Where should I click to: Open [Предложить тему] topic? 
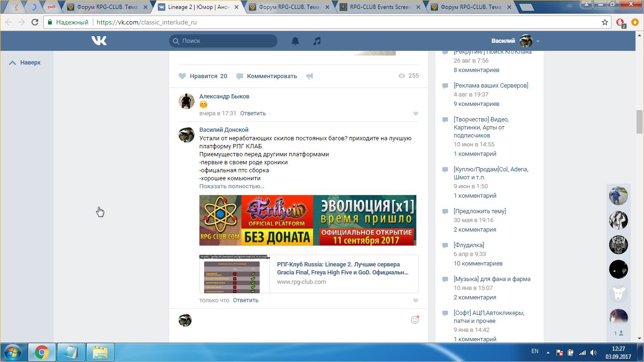pos(480,211)
